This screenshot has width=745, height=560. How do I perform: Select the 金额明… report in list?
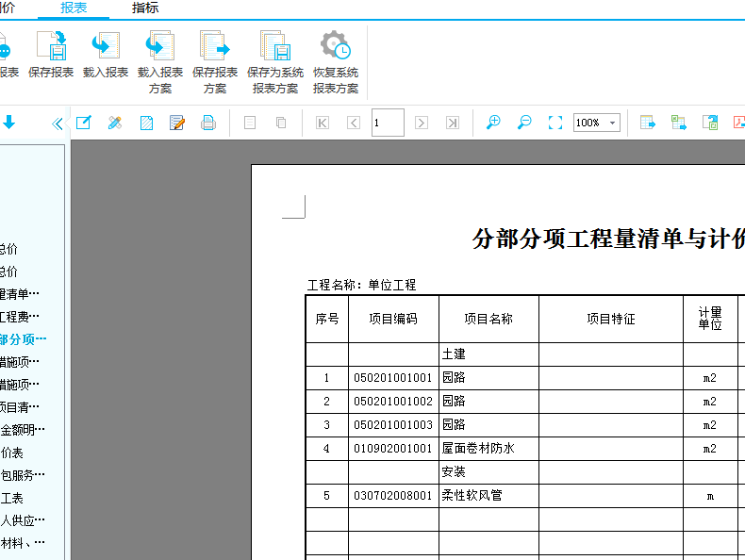(23, 429)
